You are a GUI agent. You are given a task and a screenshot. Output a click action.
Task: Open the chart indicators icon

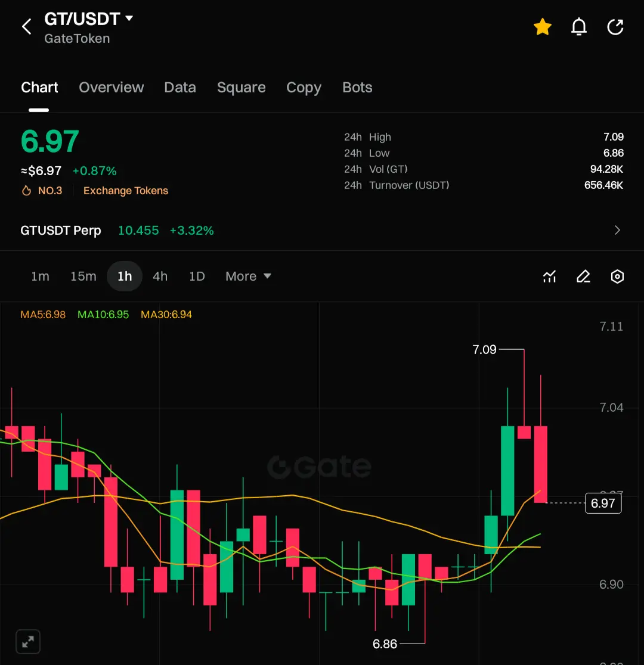pyautogui.click(x=549, y=276)
